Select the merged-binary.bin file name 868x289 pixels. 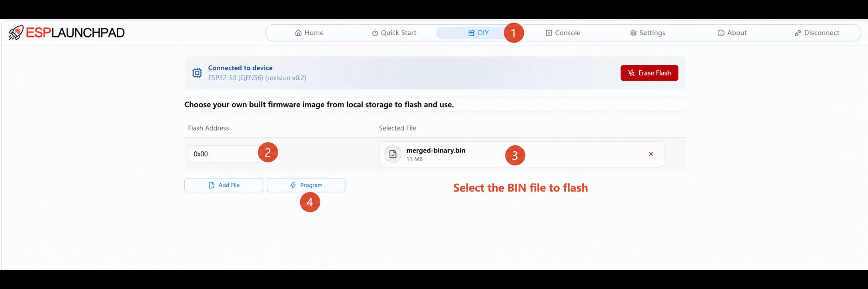coord(436,150)
